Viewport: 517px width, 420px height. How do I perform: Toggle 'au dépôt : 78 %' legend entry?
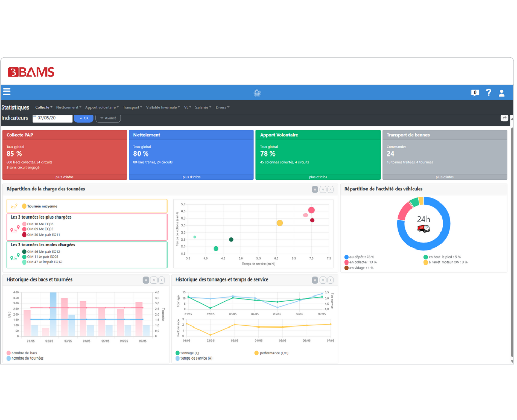tap(361, 257)
